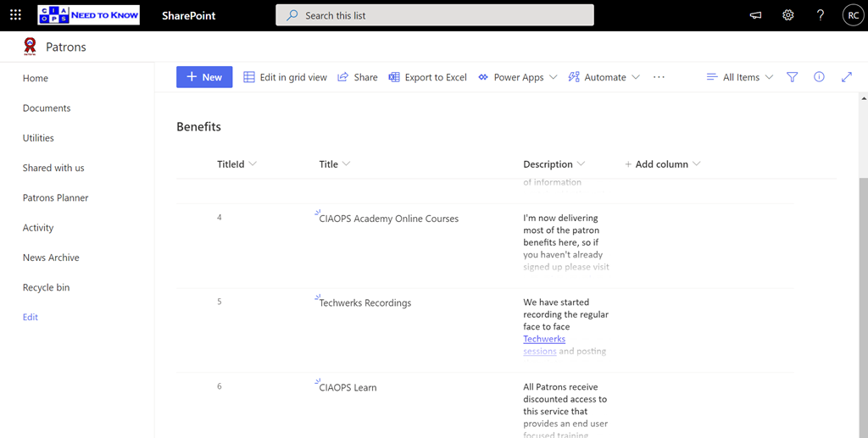Screen dimensions: 868x438
Task: Click the Search this list box
Action: tap(434, 15)
